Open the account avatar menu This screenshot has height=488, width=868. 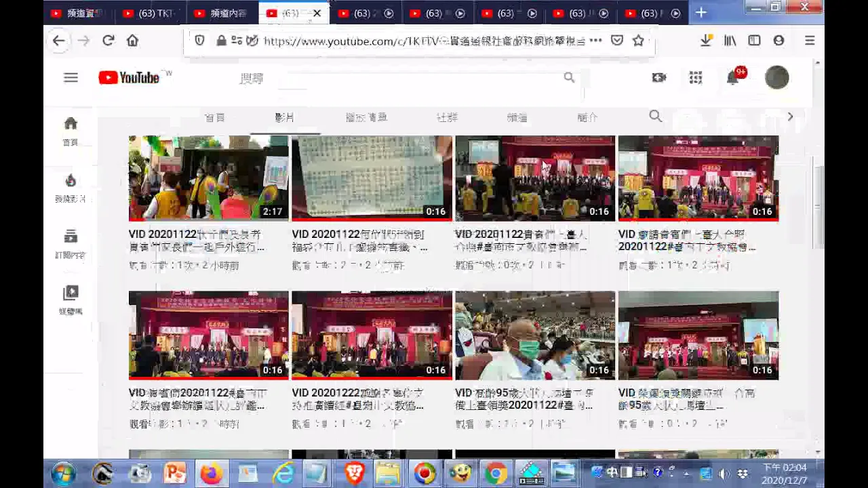point(777,78)
